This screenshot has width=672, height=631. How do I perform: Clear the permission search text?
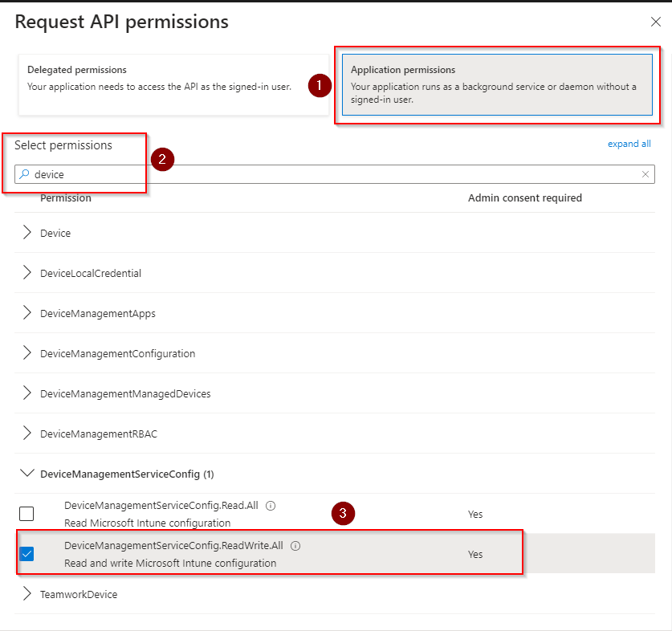(x=645, y=174)
